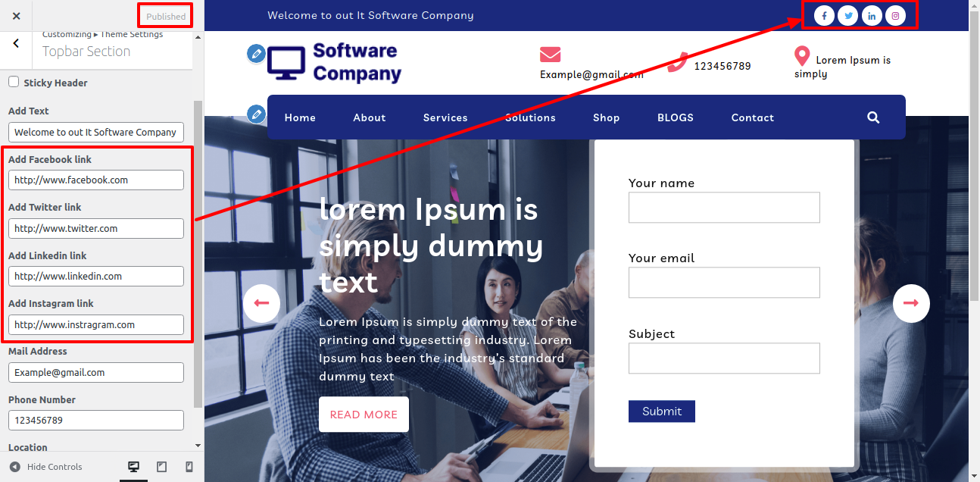Click the Add Facebook link input field
980x482 pixels.
[x=96, y=180]
